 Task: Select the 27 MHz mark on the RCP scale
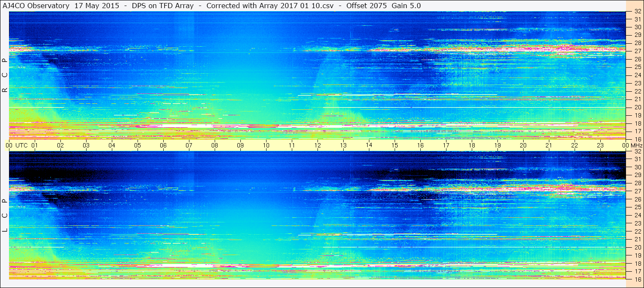[637, 51]
